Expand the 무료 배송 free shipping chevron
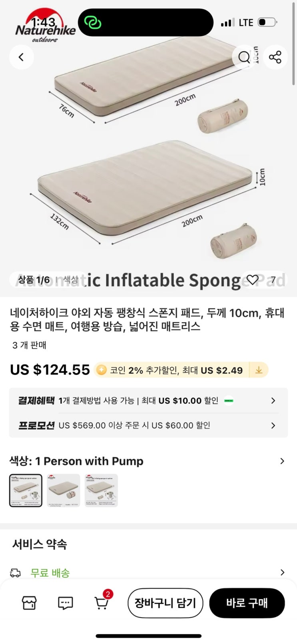This screenshot has height=644, width=297. click(x=282, y=572)
